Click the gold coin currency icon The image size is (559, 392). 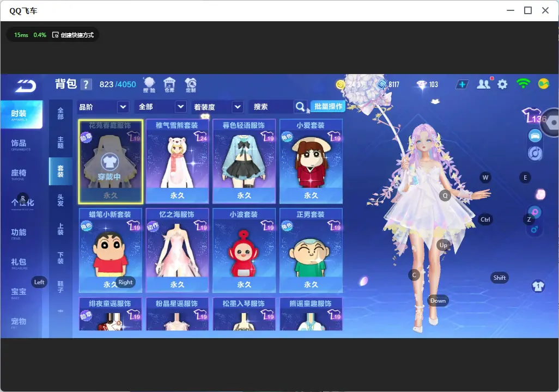(341, 84)
